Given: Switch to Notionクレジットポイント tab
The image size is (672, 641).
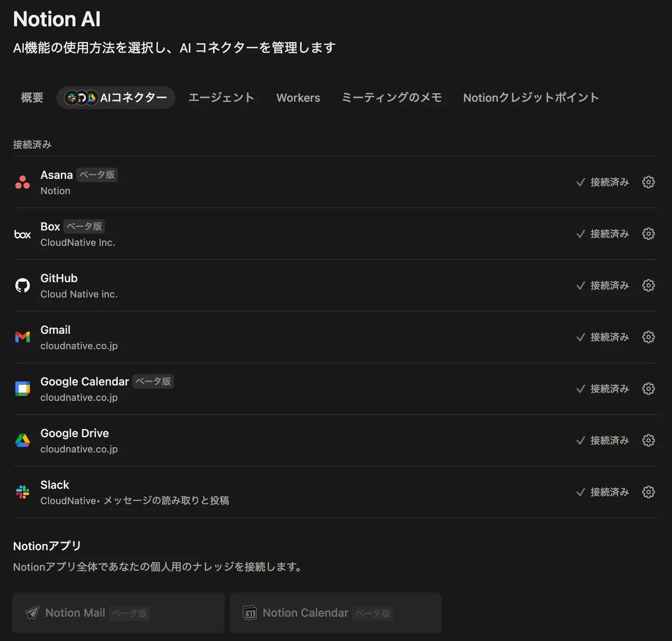Looking at the screenshot, I should tap(531, 97).
